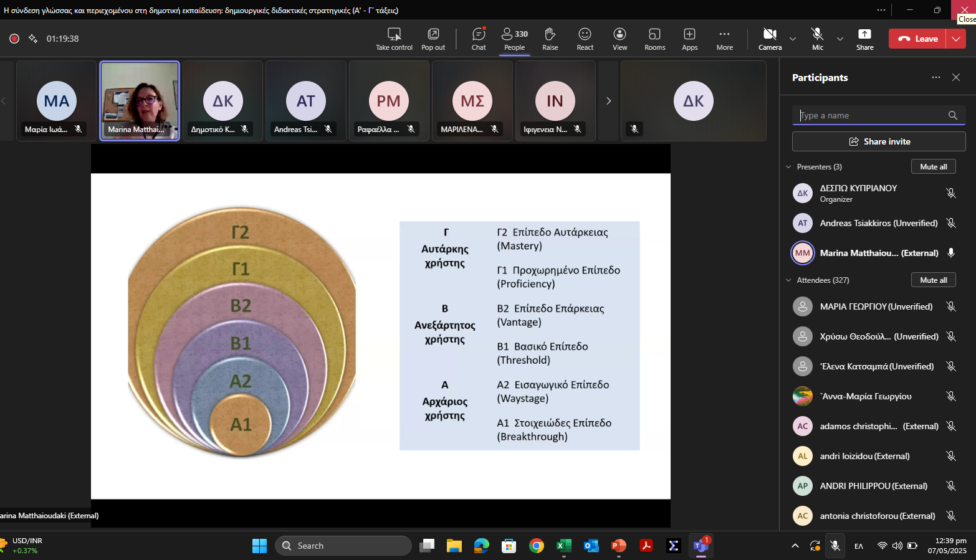The height and width of the screenshot is (560, 976).
Task: Turn on the Camera
Action: (770, 39)
